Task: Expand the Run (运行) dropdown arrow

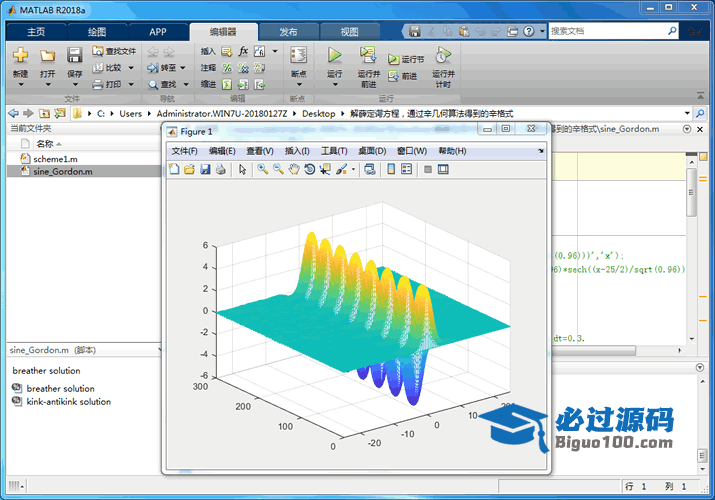Action: (x=335, y=84)
